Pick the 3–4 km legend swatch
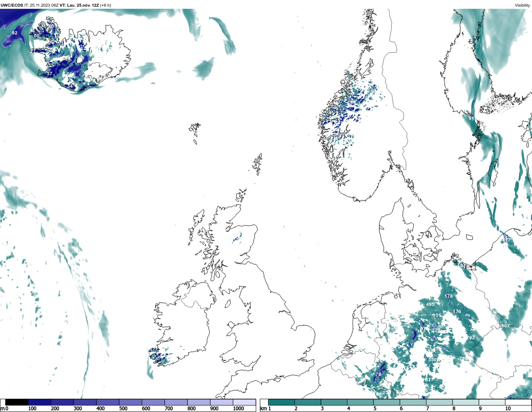Viewport: 532px width, 412px height. click(x=334, y=402)
